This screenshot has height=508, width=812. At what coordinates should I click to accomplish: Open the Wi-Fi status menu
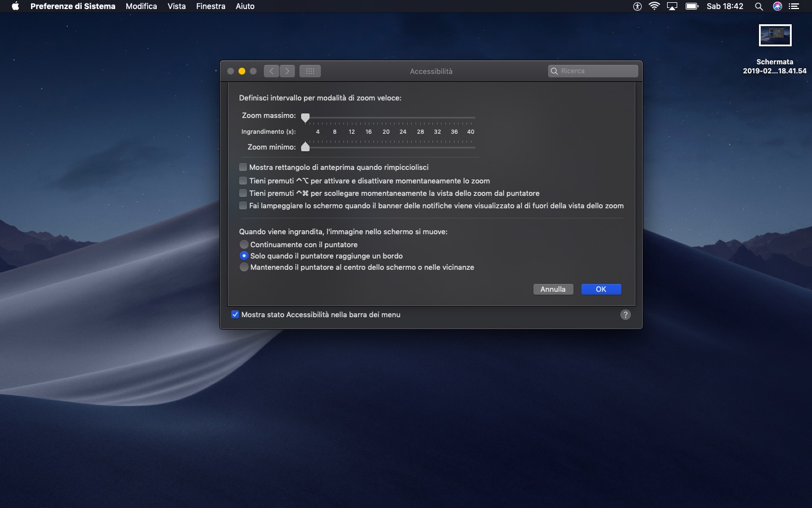tap(654, 6)
